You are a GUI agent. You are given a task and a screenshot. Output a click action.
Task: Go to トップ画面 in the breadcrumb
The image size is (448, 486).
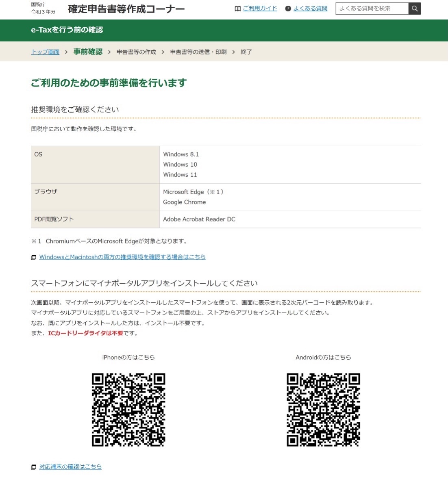click(x=45, y=52)
